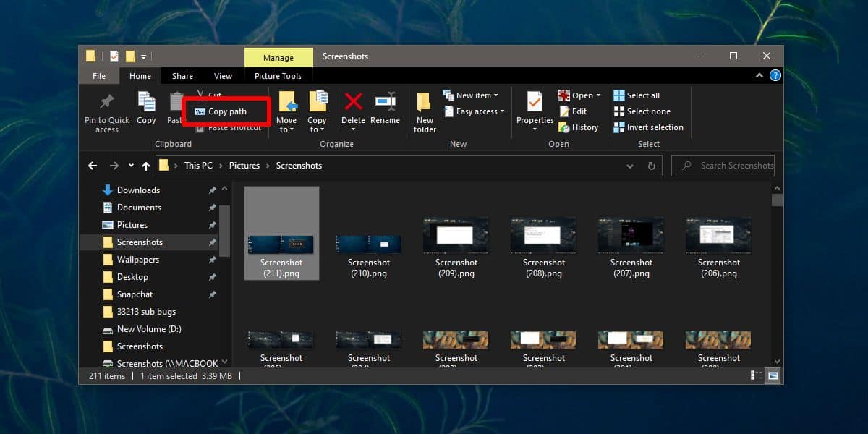Open Downloads in Quick access

pos(138,190)
